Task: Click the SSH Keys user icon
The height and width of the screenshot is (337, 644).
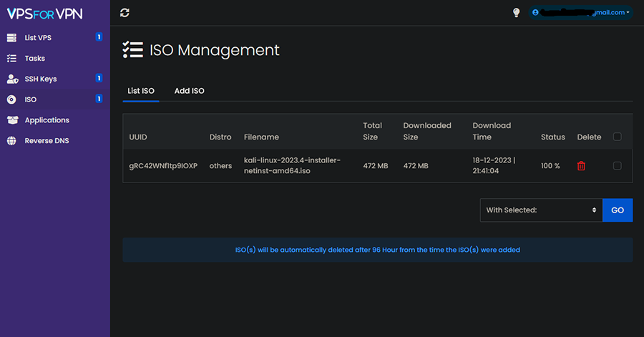Action: click(x=12, y=79)
